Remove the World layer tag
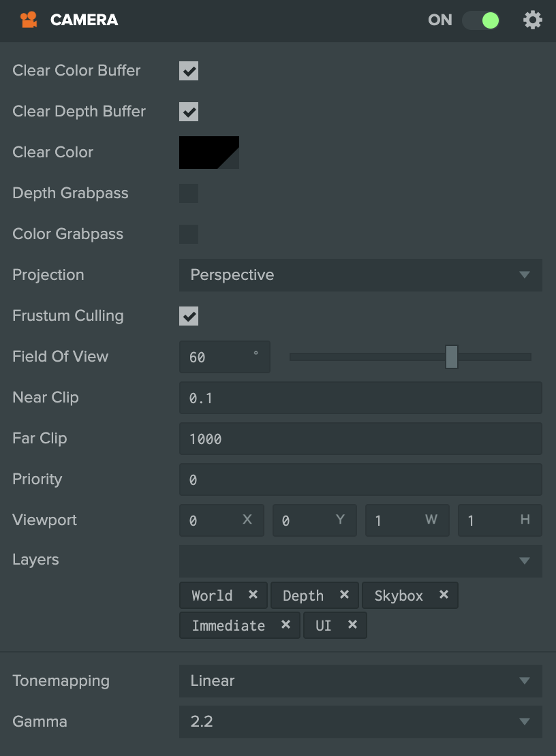556x756 pixels. 253,595
